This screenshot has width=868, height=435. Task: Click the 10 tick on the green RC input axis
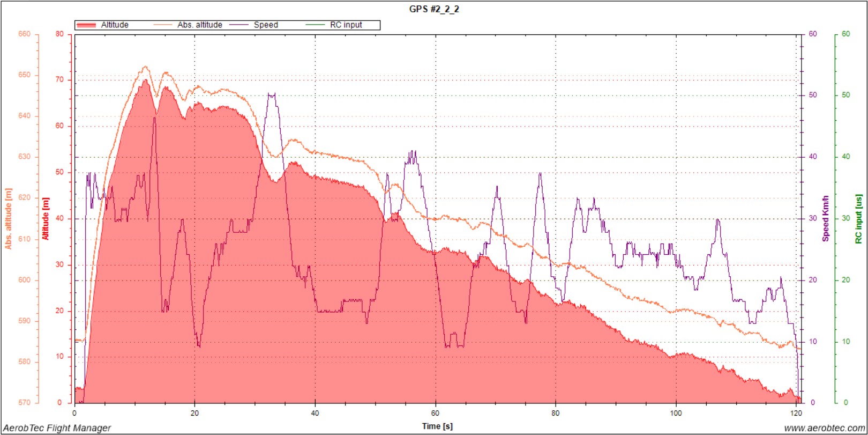point(845,342)
